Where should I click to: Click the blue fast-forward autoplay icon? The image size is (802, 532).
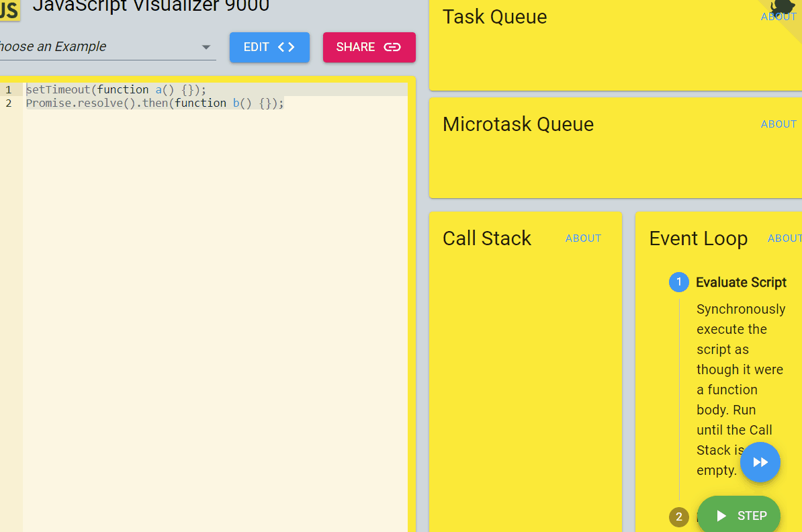tap(760, 462)
